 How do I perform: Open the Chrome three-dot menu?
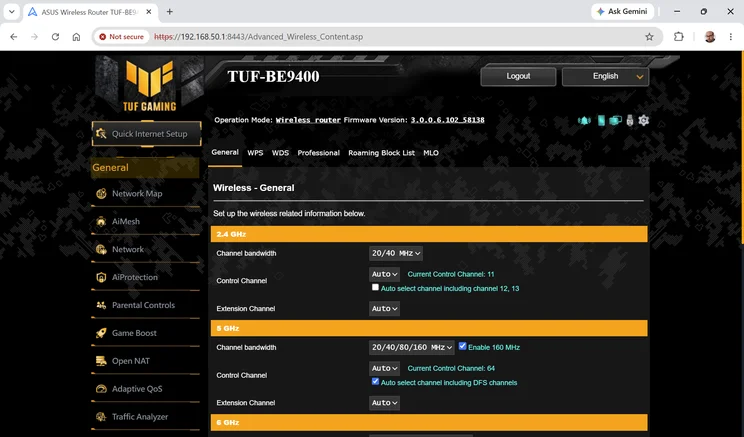pyautogui.click(x=731, y=37)
